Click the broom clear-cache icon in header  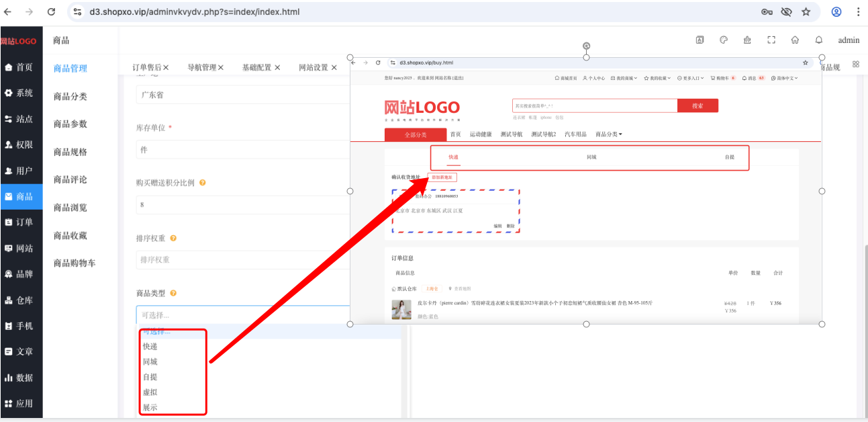pyautogui.click(x=747, y=40)
